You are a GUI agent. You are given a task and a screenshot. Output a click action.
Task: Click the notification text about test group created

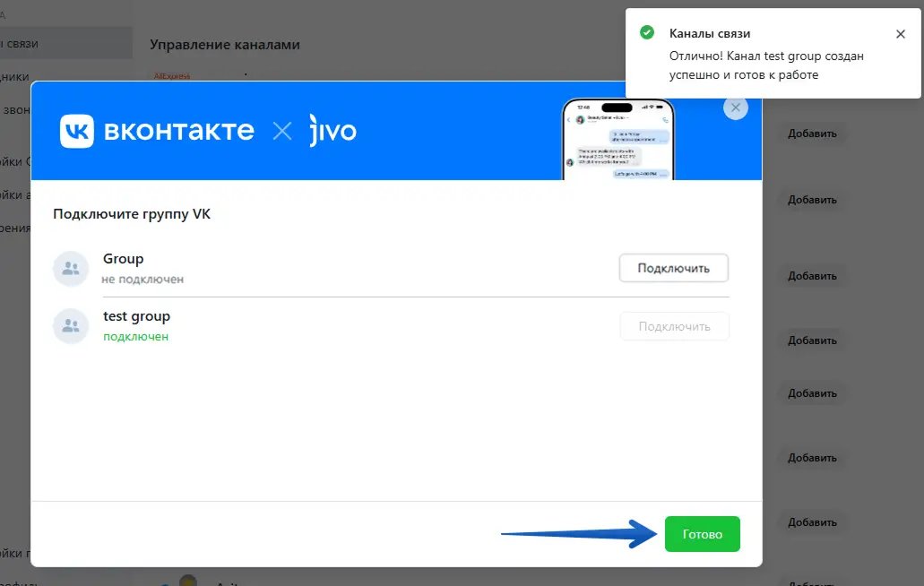click(x=766, y=65)
